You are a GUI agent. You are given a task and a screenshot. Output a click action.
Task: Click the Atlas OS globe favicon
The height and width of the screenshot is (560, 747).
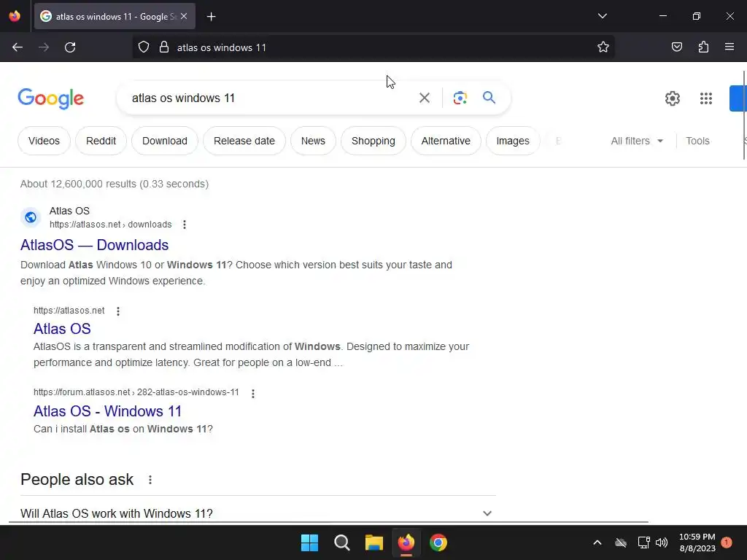point(31,217)
